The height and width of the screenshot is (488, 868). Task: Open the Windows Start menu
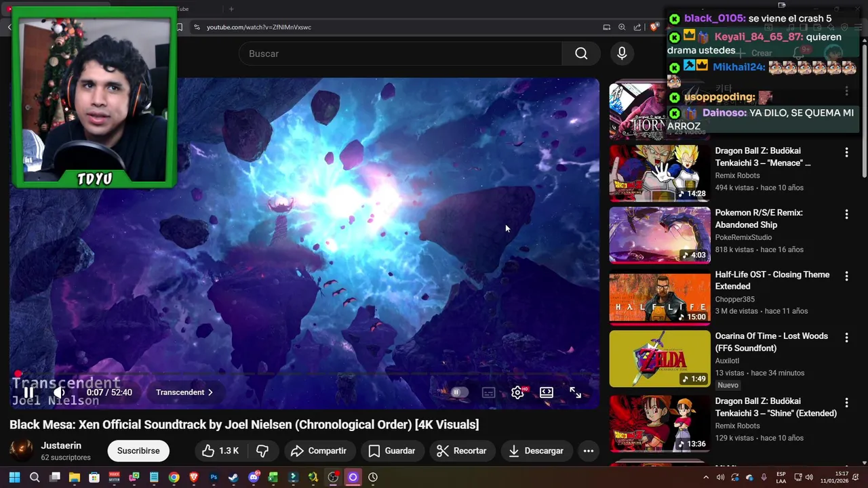(x=14, y=477)
